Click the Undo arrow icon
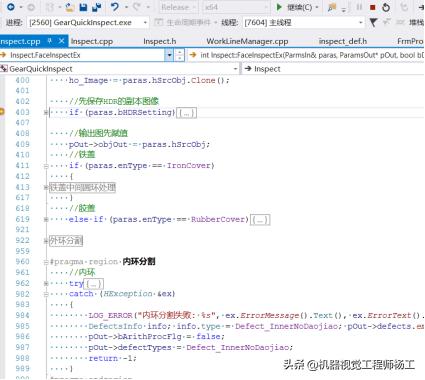425x380 pixels. [x=115, y=7]
